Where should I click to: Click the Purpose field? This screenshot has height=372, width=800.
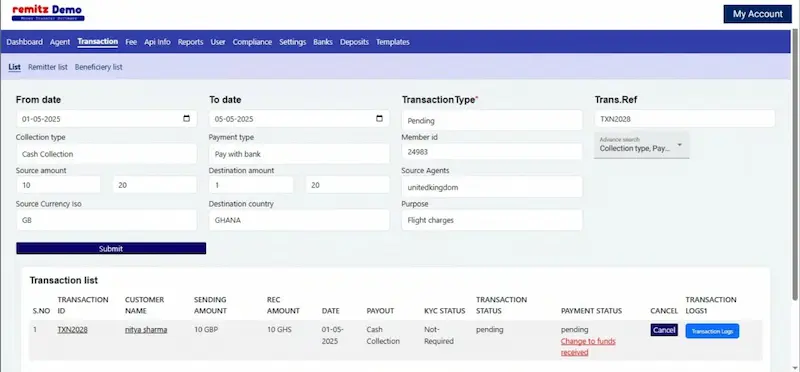coord(492,220)
